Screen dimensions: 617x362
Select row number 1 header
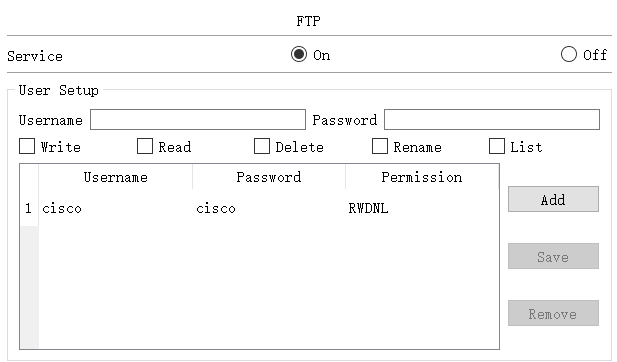29,208
